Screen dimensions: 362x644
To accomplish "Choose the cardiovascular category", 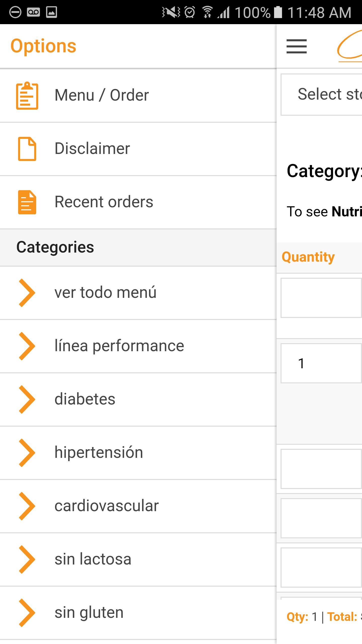I will (107, 506).
